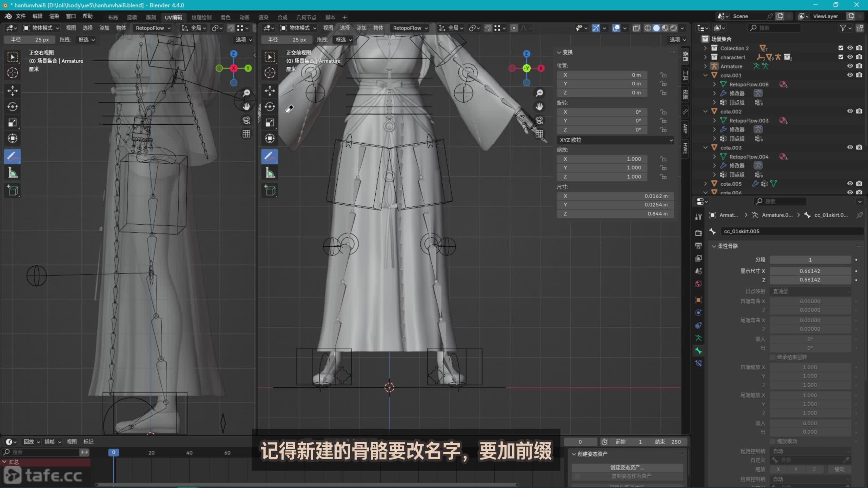Image resolution: width=868 pixels, height=488 pixels.
Task: Select the Measure tool in left viewport
Action: [x=13, y=173]
